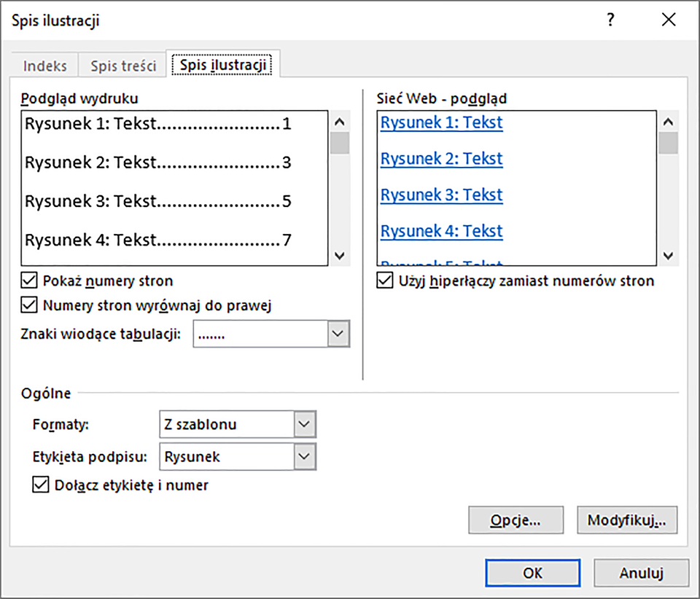
Task: Click the help question mark icon
Action: (610, 20)
